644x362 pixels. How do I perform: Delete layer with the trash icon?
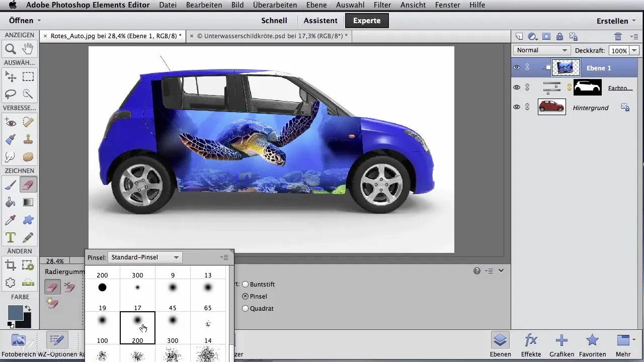coord(618,36)
